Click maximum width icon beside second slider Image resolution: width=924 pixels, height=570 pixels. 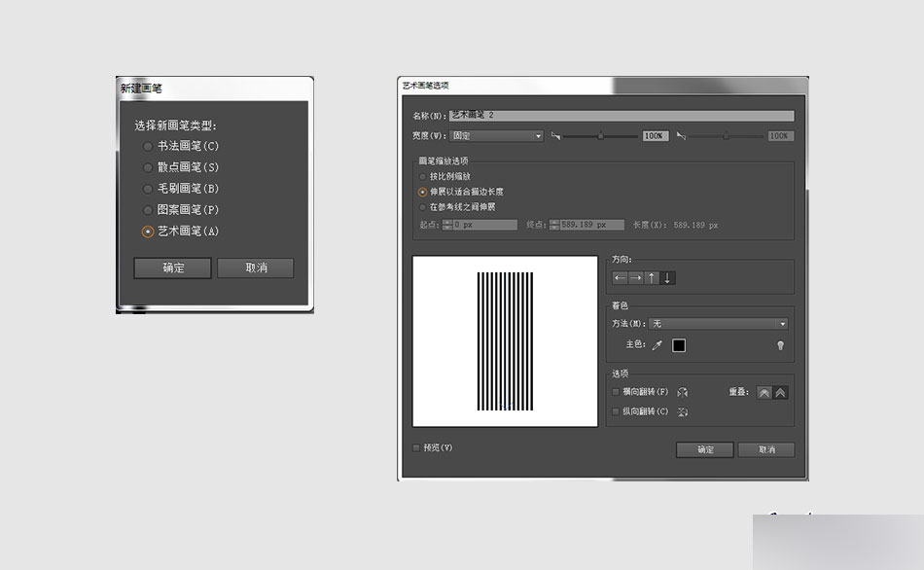coord(681,136)
